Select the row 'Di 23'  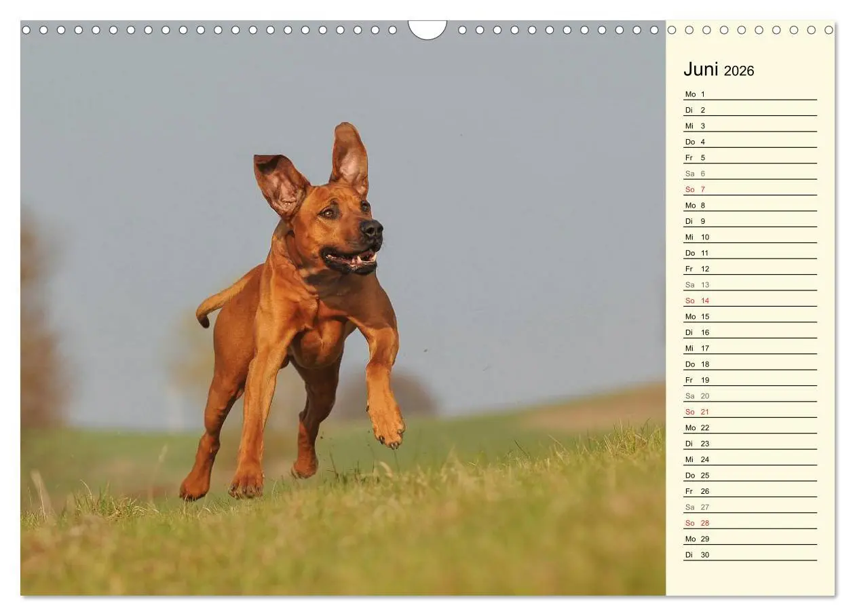750,443
